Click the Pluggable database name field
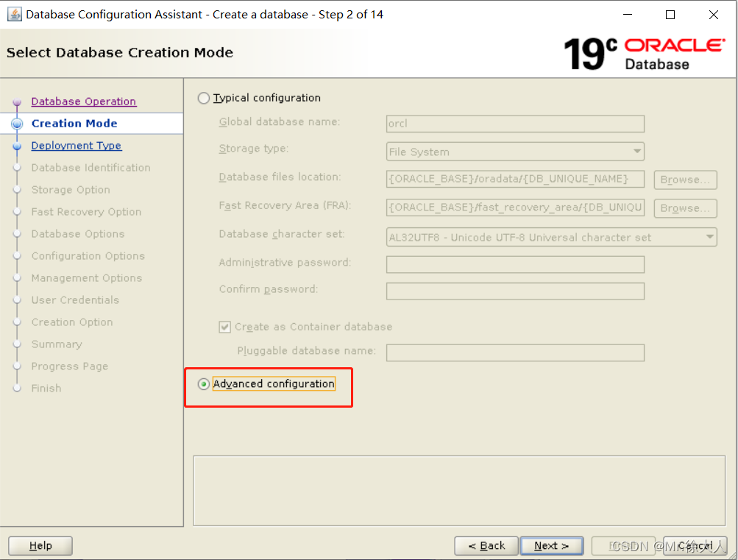 click(515, 353)
